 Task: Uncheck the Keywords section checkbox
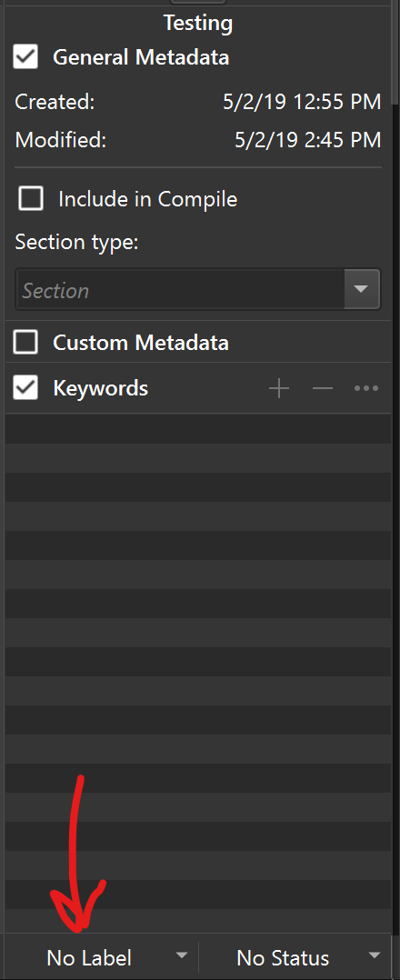(25, 388)
